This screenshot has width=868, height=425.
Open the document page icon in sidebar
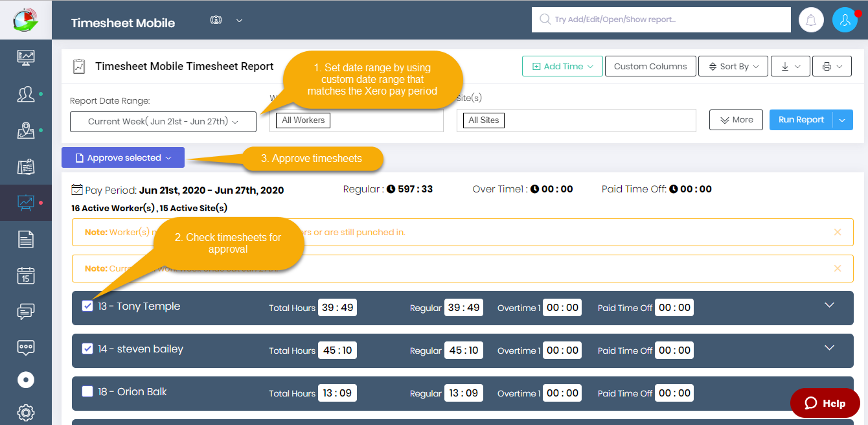coord(26,239)
